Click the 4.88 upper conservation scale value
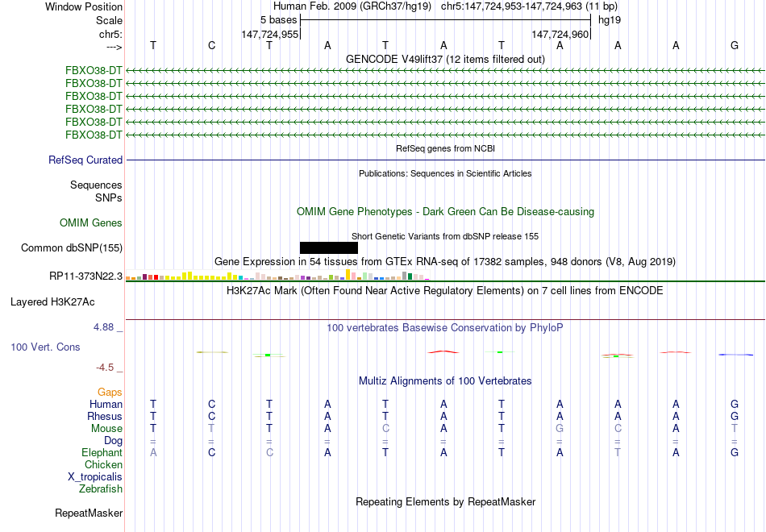Screen dimensions: 766x532 point(103,327)
